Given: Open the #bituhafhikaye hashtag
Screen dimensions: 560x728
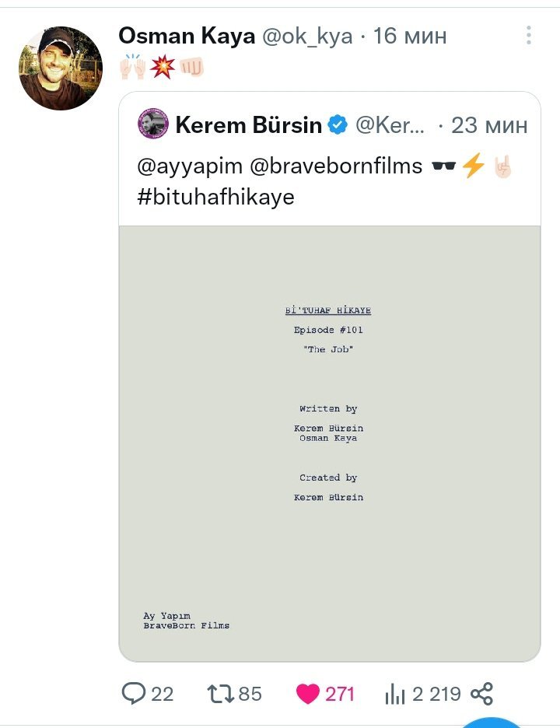Looking at the screenshot, I should point(215,196).
